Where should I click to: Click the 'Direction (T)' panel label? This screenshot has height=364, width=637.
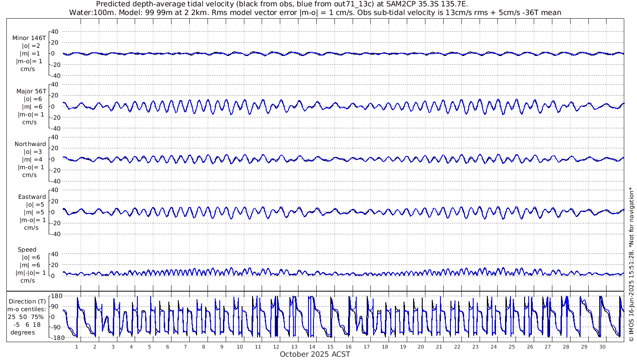pos(29,301)
